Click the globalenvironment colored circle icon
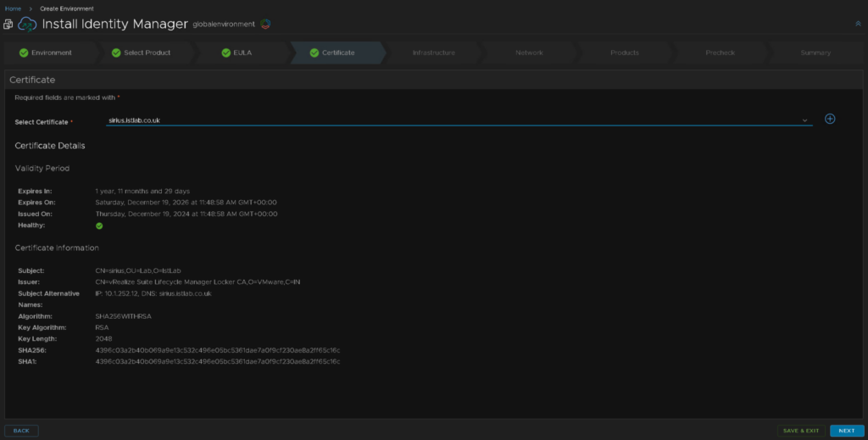 click(x=265, y=25)
